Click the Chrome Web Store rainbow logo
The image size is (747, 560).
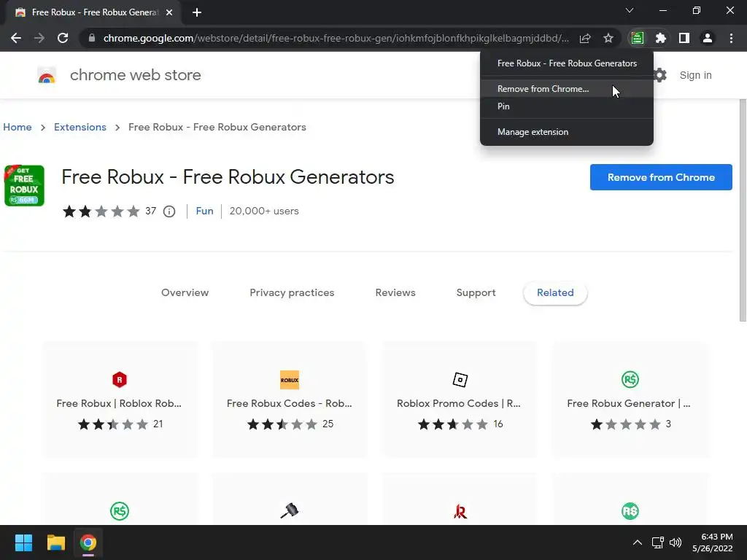pos(47,75)
